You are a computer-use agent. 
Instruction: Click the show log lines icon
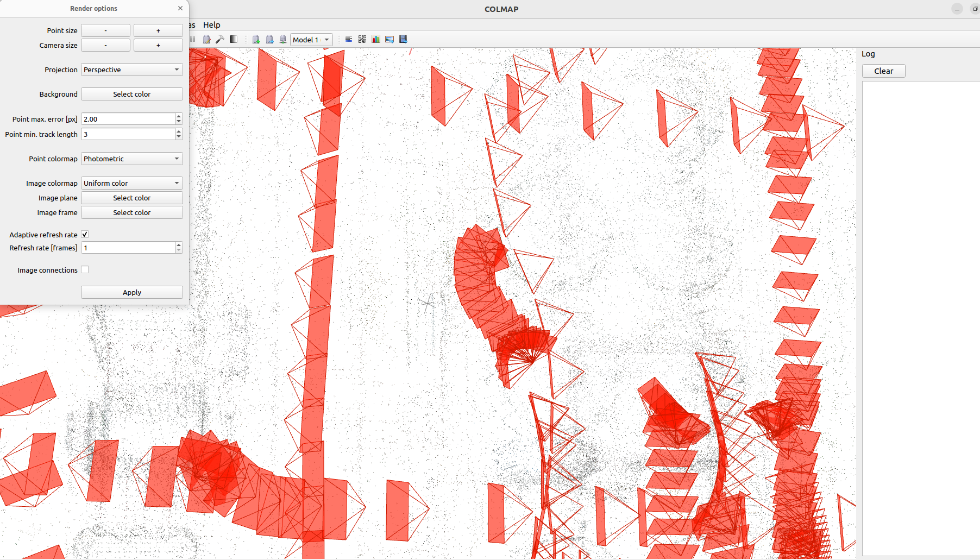point(349,39)
